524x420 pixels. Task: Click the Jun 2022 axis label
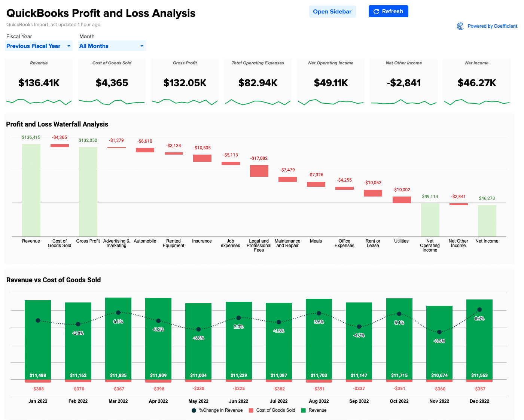coord(238,401)
